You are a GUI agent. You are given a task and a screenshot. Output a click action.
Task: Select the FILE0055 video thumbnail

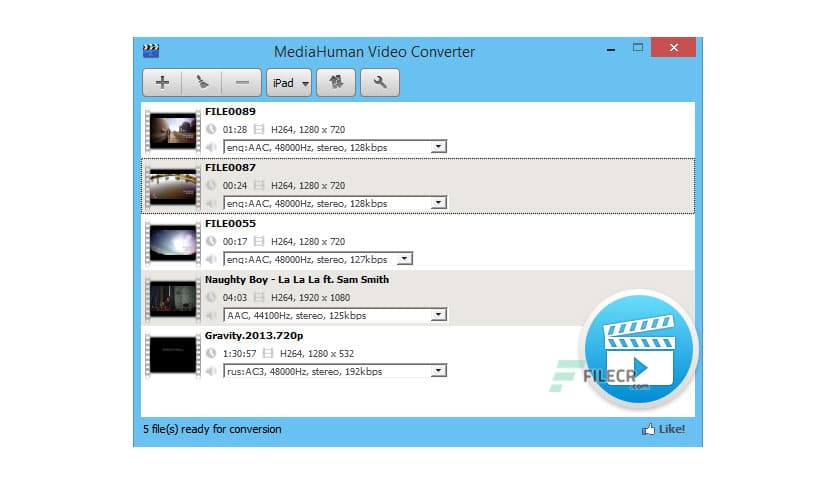point(173,242)
